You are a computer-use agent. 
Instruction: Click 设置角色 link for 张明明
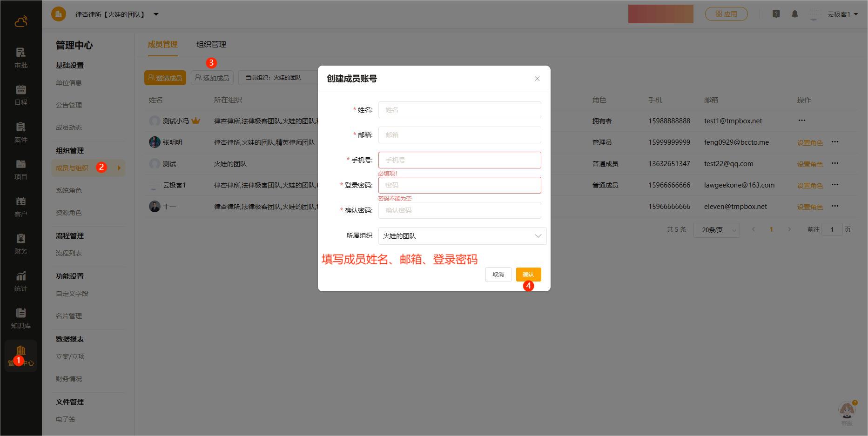[810, 143]
